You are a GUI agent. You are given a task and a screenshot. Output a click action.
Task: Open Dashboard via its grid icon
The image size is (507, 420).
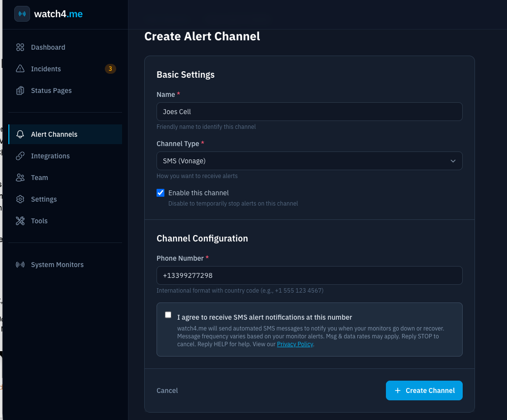pos(20,47)
